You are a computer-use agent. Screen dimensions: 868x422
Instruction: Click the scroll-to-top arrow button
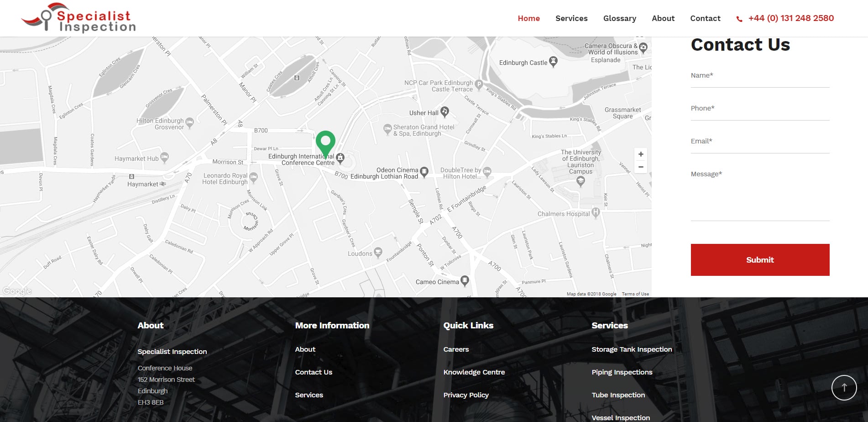844,388
